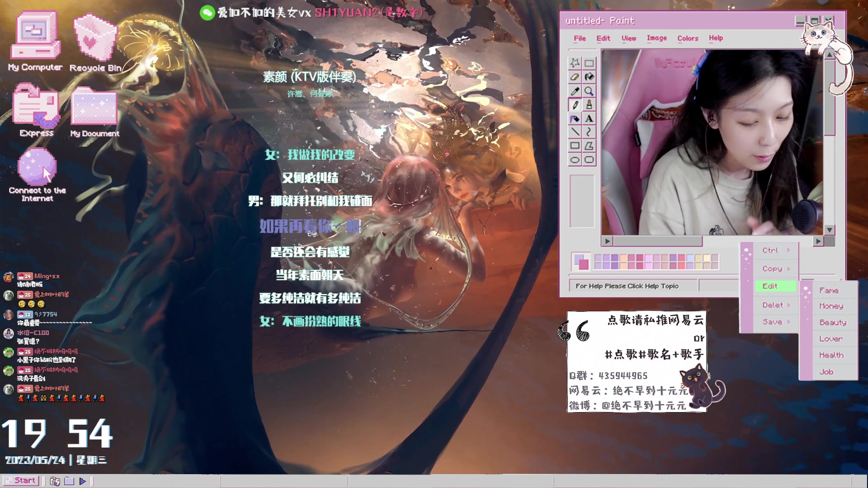Select the Rounded rectangle tool
This screenshot has width=868, height=488.
click(589, 160)
